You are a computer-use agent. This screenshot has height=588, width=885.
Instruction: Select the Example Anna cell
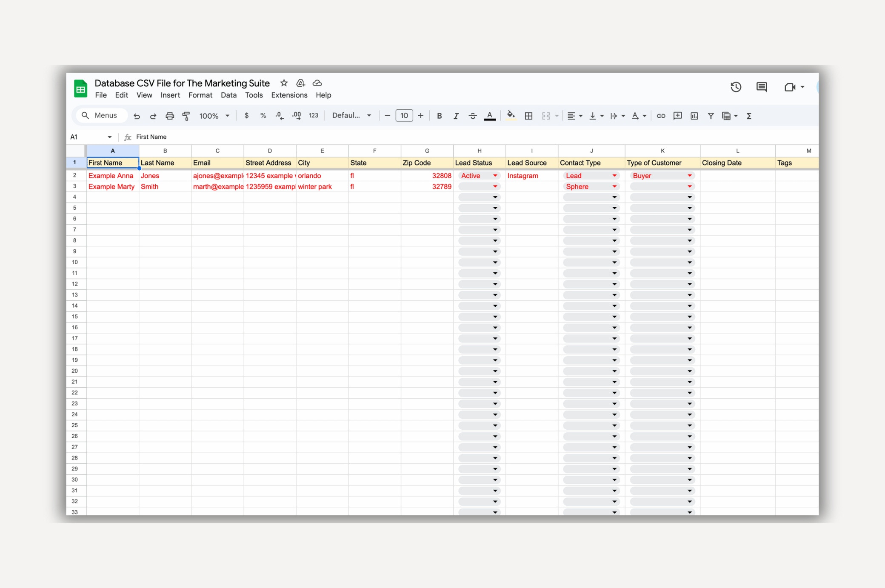[x=113, y=176]
